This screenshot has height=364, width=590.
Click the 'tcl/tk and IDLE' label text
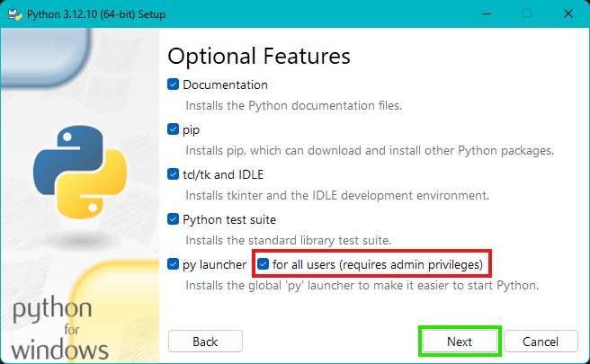[223, 174]
